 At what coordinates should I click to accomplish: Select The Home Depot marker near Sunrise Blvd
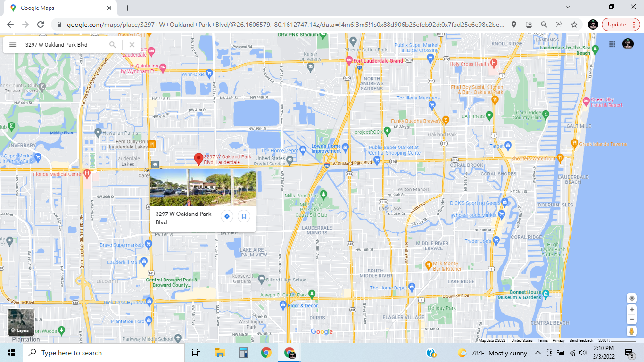(x=412, y=287)
